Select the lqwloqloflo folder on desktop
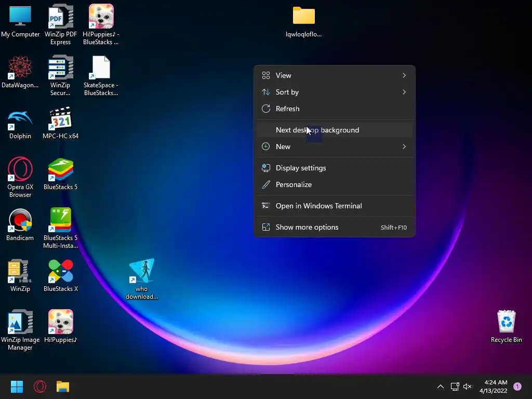 [303, 22]
